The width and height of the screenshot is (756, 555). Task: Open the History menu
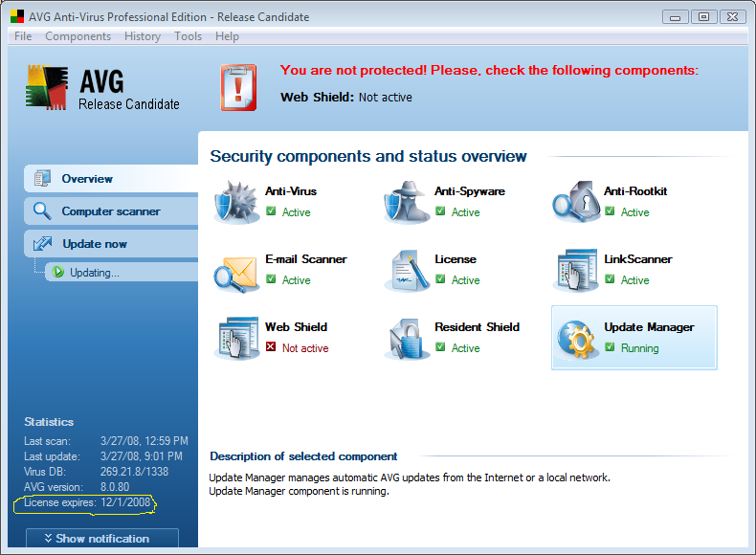143,36
